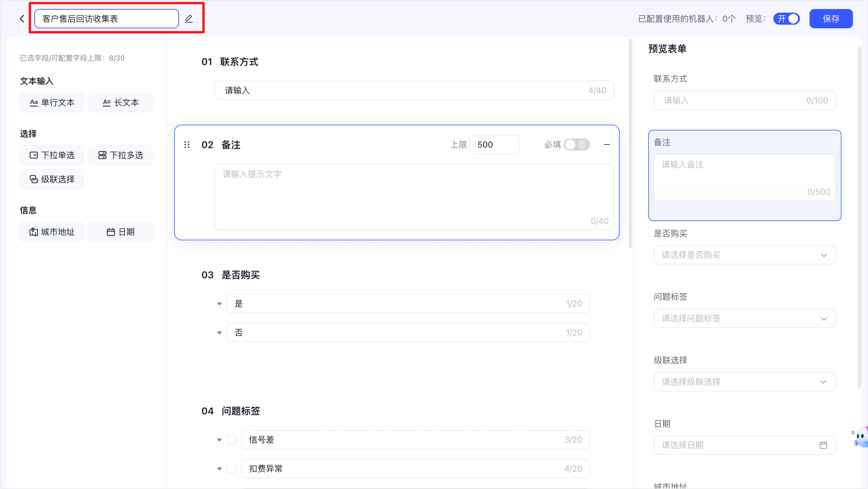Click the calendar icon in 日期 preview field
Viewport: 868px width, 489px height.
click(823, 445)
